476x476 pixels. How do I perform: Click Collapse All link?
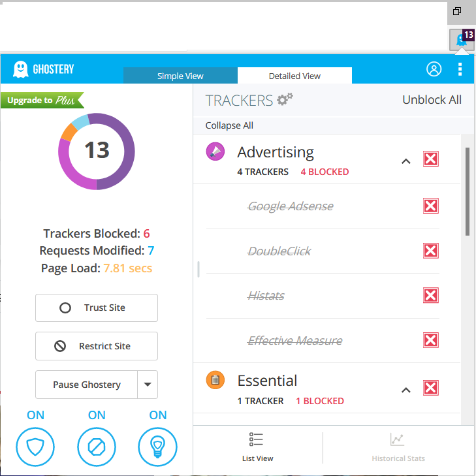pos(229,125)
